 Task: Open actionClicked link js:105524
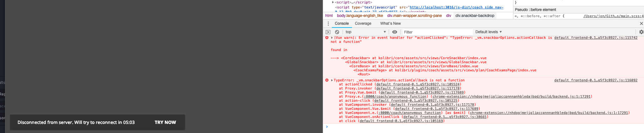point(418,84)
